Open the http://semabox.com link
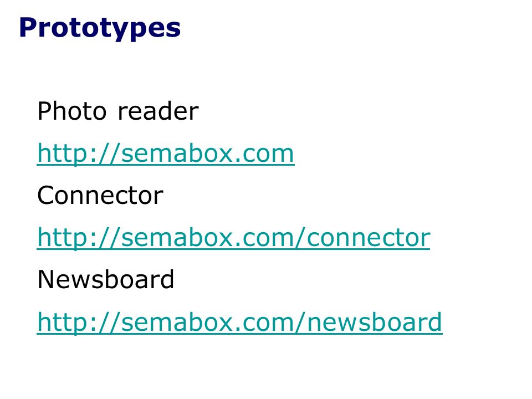 pyautogui.click(x=166, y=154)
